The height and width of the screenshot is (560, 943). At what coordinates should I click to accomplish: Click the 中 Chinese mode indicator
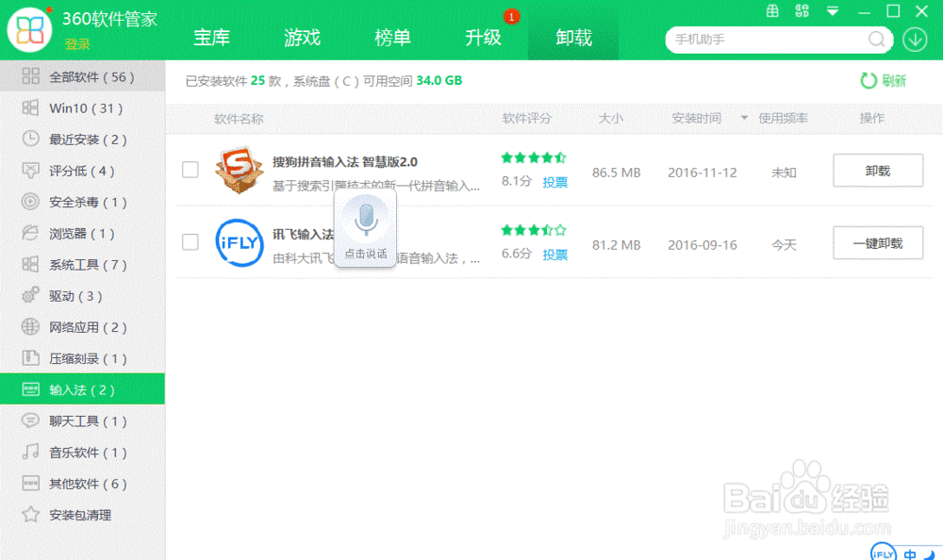click(x=910, y=554)
